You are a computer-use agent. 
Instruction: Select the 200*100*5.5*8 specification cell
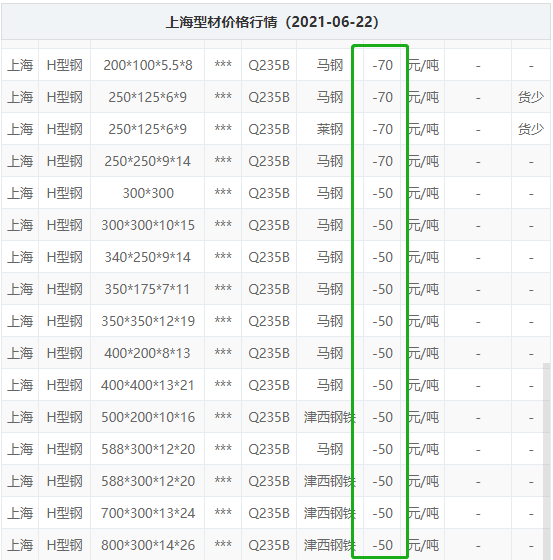pos(148,65)
